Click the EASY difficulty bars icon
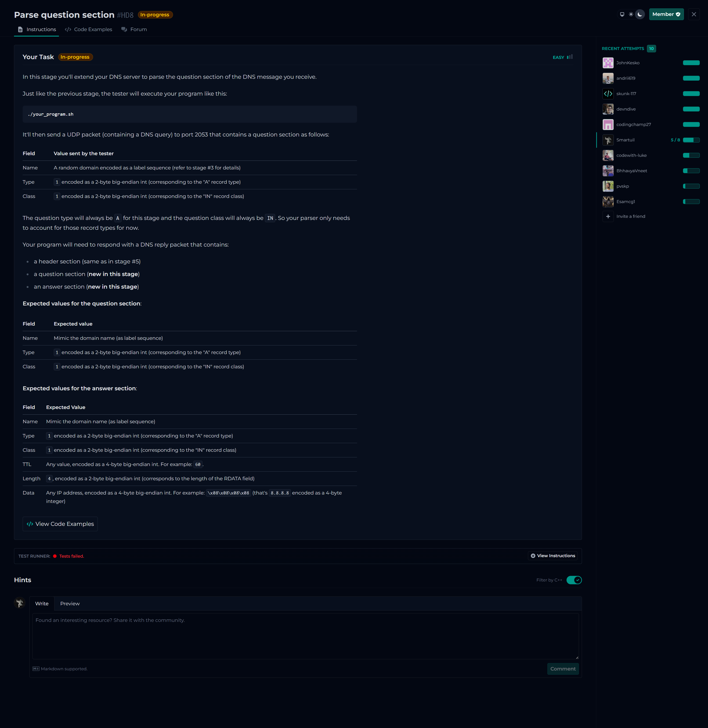 [x=570, y=57]
